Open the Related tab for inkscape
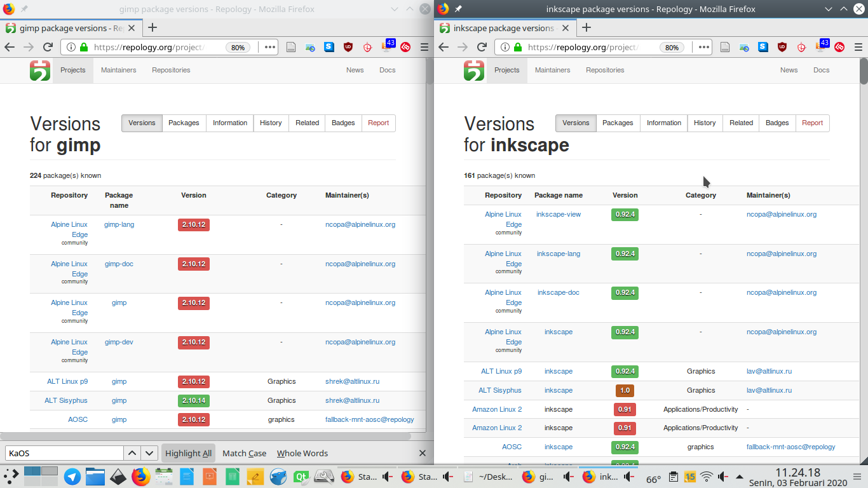 (741, 123)
